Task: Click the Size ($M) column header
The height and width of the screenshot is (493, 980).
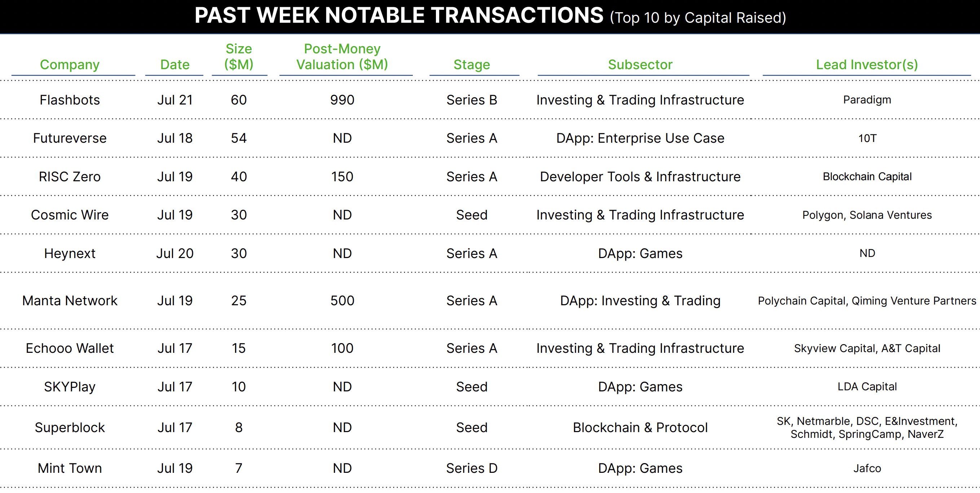Action: click(x=239, y=56)
